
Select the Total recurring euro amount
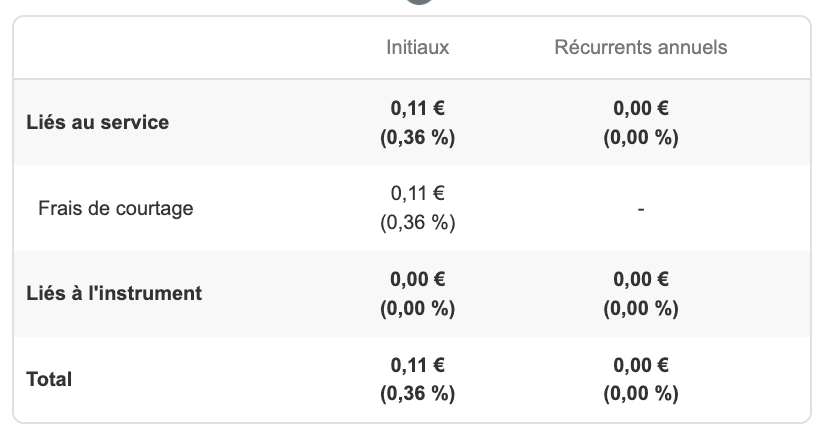(x=640, y=365)
